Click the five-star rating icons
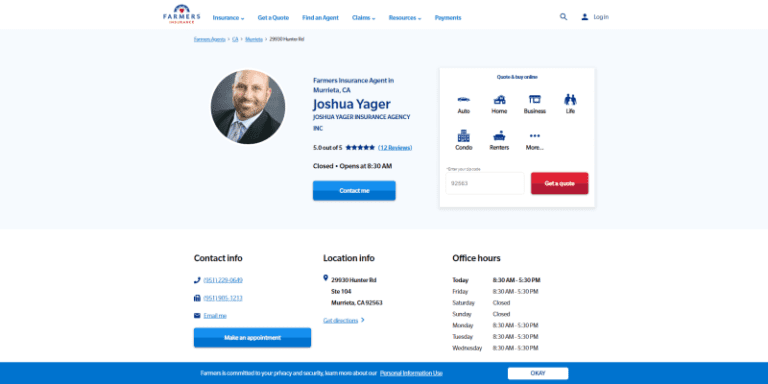The width and height of the screenshot is (768, 384). coord(360,147)
